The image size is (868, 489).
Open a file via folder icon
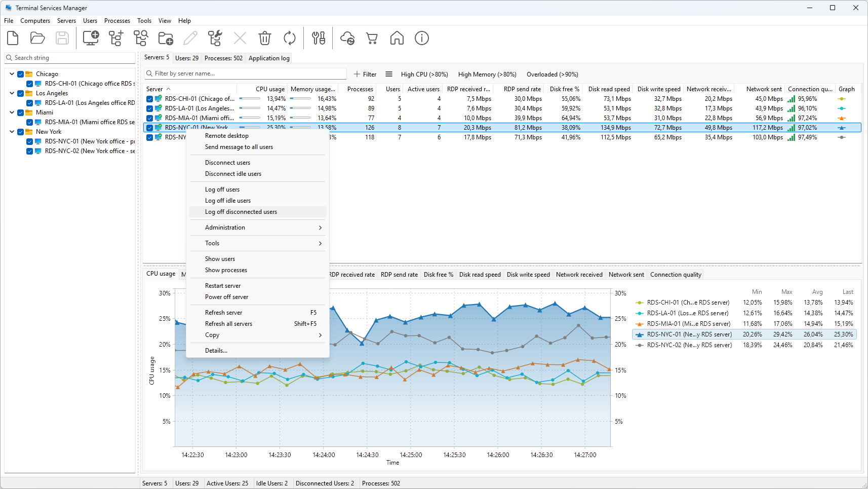pos(37,38)
